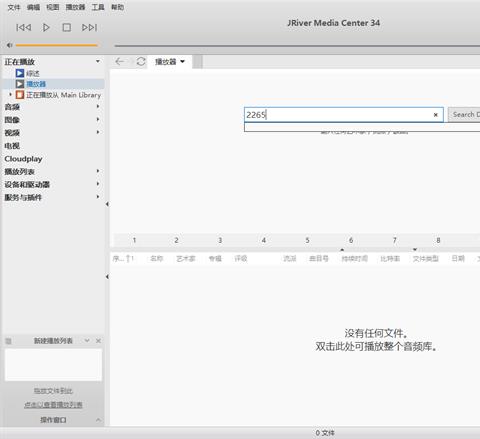Image resolution: width=480 pixels, height=439 pixels.
Task: Select number 4 in the numbered strip
Action: tap(264, 240)
